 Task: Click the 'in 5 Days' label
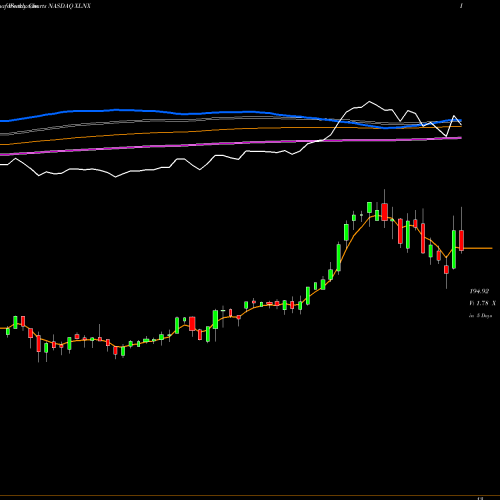click(480, 315)
